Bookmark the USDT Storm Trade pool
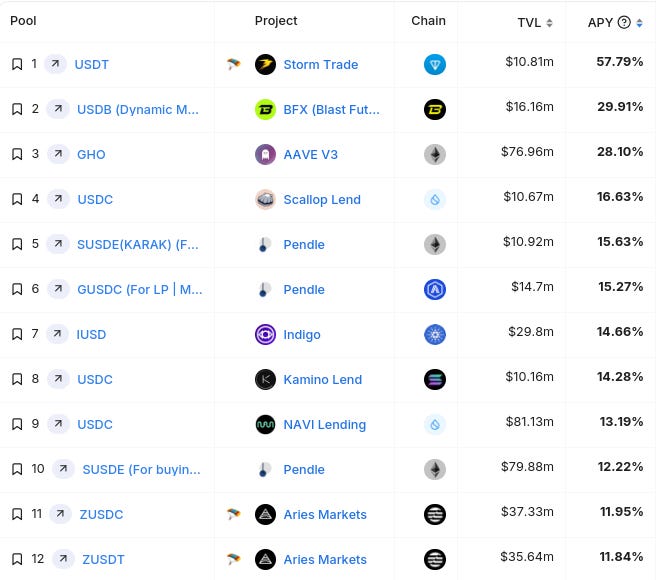 [17, 64]
